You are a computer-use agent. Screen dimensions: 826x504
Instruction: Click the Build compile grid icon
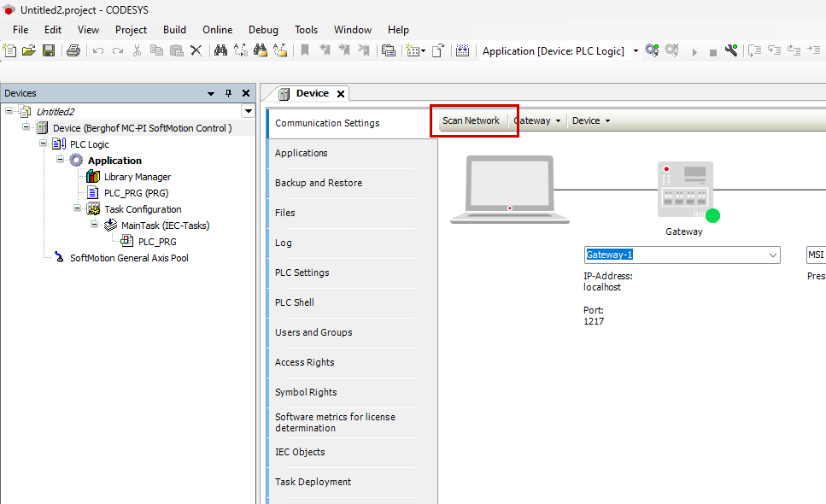[462, 50]
